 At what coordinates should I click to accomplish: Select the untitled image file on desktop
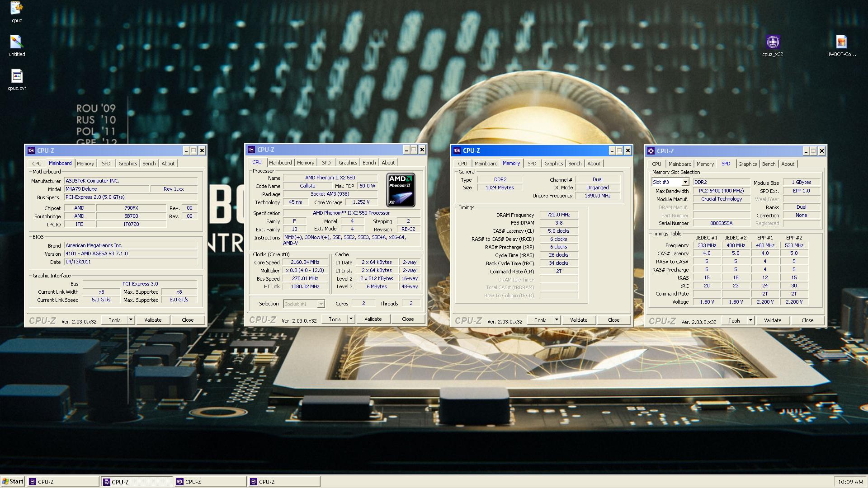pos(17,46)
